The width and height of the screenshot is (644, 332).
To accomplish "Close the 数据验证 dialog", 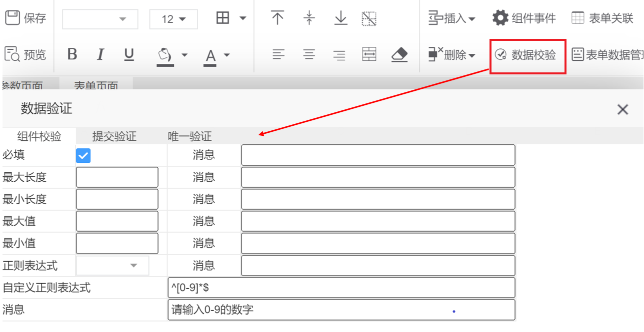I will click(x=622, y=109).
